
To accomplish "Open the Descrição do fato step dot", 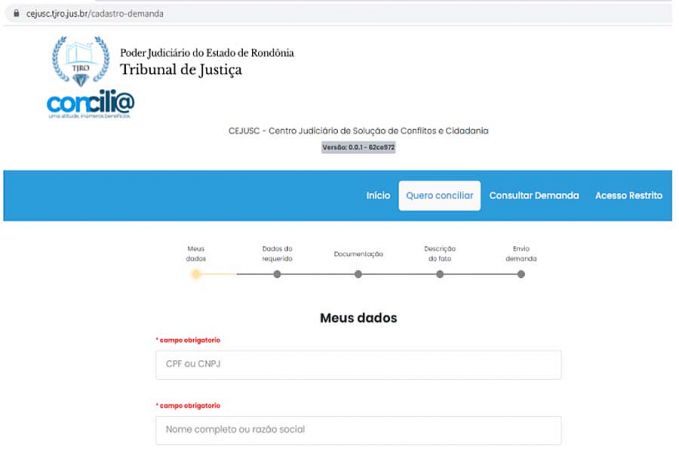I will pyautogui.click(x=440, y=274).
